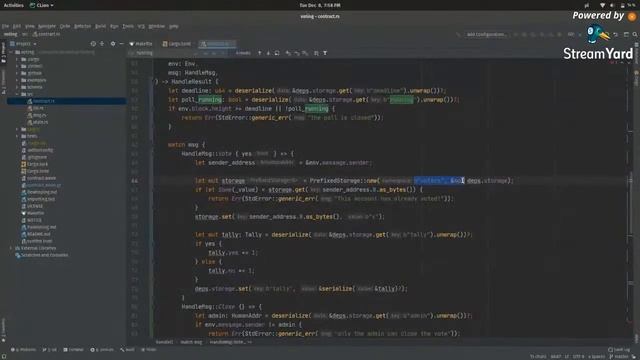
Task: Expand the .github folder
Action: (17, 73)
